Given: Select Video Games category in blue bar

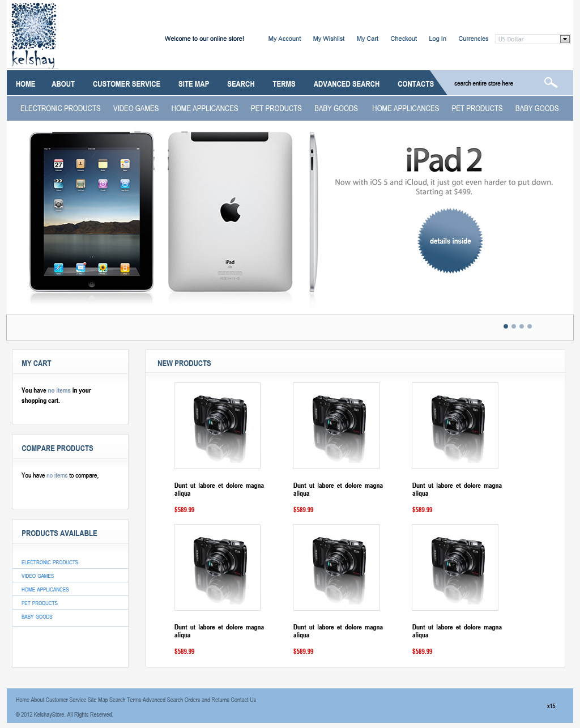Looking at the screenshot, I should 136,108.
